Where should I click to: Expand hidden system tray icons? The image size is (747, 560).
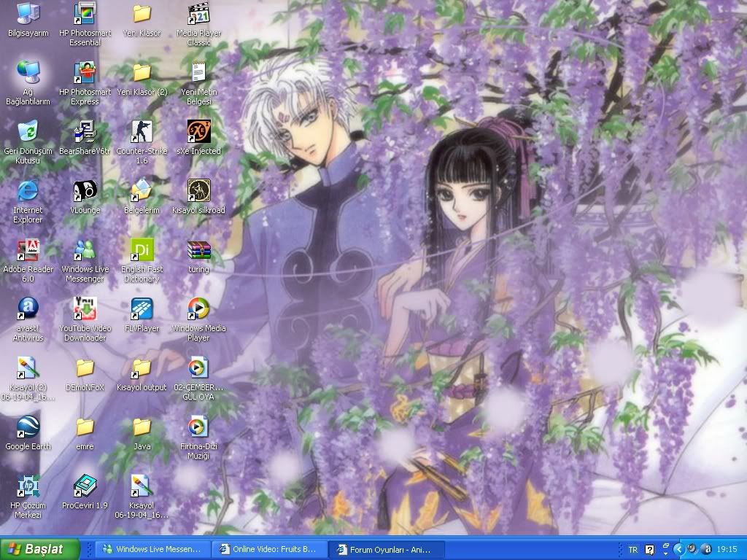coord(679,550)
